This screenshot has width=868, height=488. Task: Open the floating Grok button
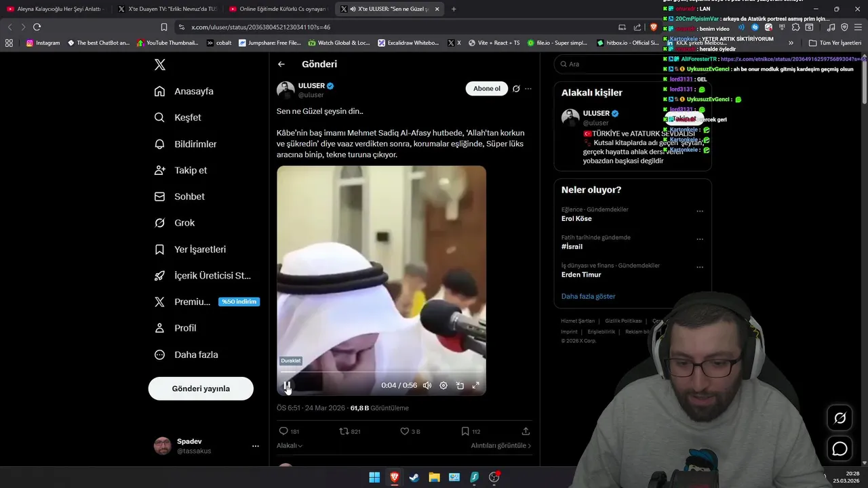click(x=840, y=418)
